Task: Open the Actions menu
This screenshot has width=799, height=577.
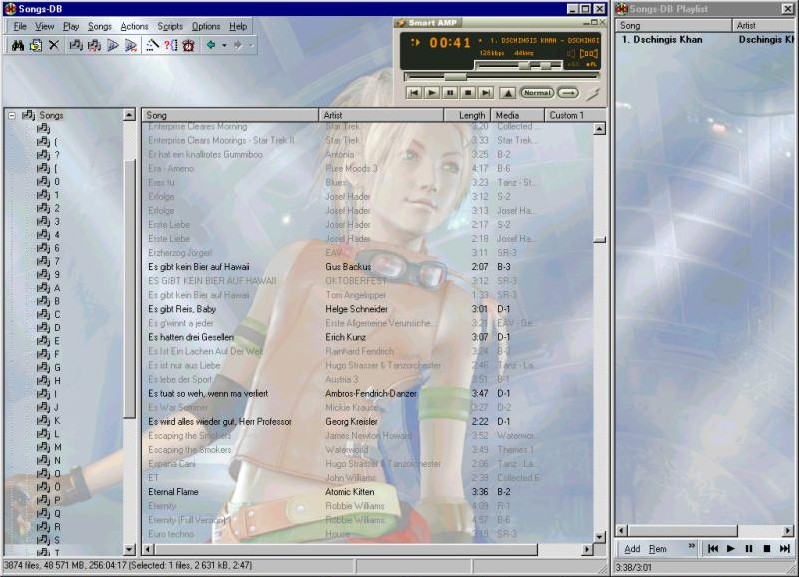Action: [134, 27]
